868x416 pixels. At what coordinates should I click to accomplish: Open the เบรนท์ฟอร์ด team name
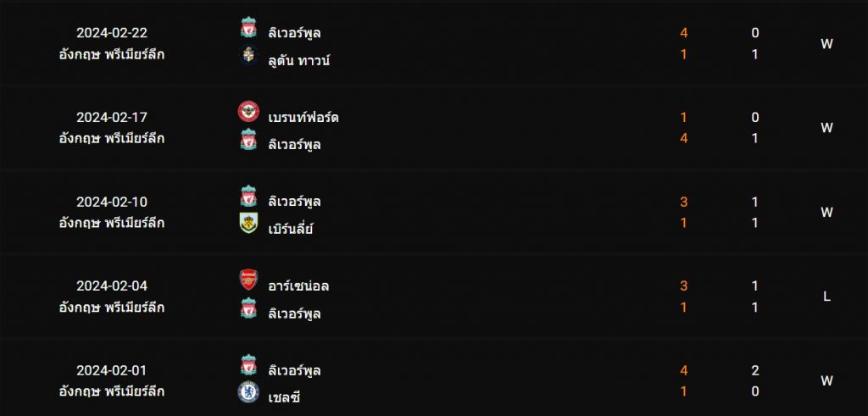tap(303, 117)
